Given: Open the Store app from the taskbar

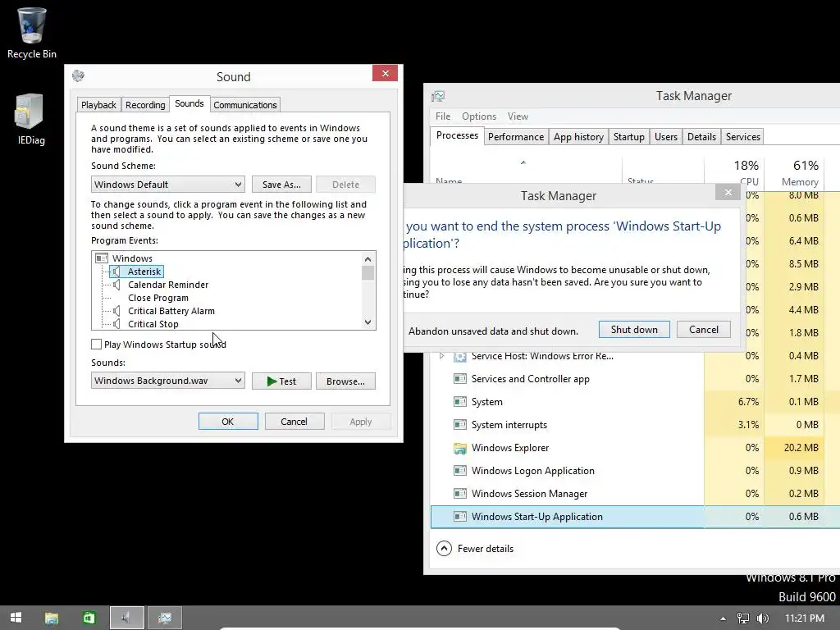Looking at the screenshot, I should [89, 618].
